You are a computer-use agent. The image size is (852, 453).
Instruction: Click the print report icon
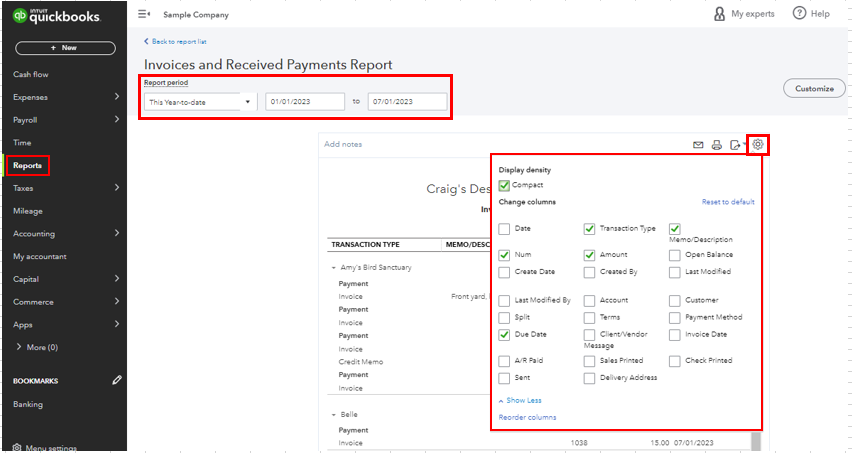[x=716, y=145]
